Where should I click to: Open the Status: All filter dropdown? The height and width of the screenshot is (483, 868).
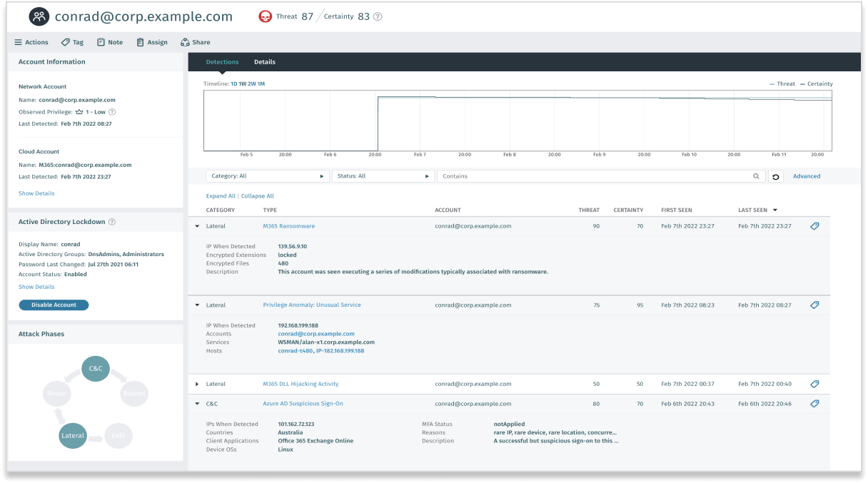point(381,176)
